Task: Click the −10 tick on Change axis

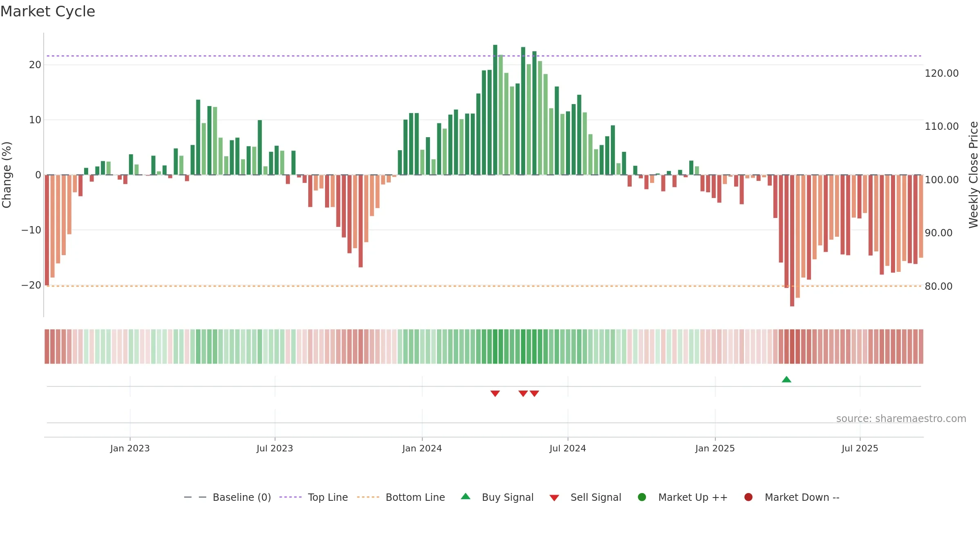Action: click(x=31, y=230)
